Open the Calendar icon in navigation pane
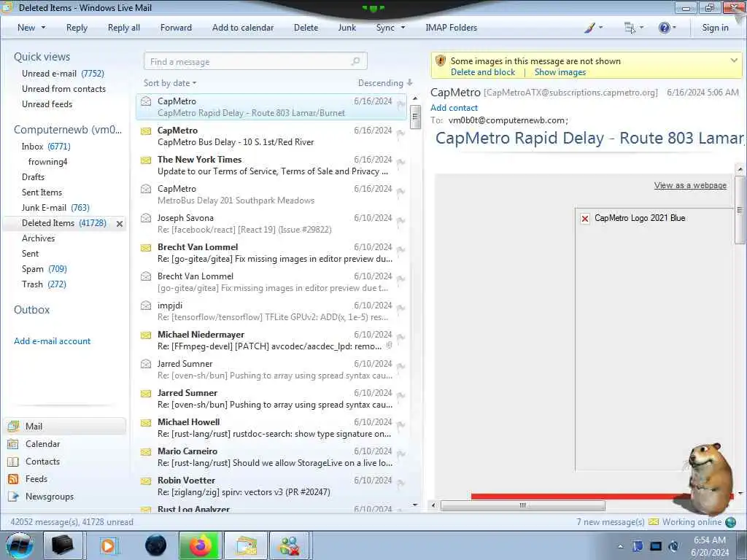The image size is (747, 560). [13, 444]
